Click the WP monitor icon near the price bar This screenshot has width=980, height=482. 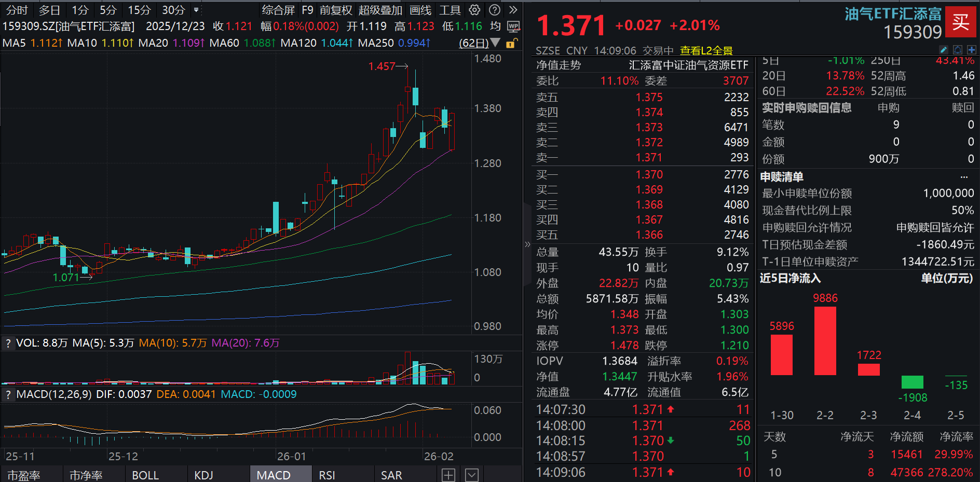pos(513,27)
